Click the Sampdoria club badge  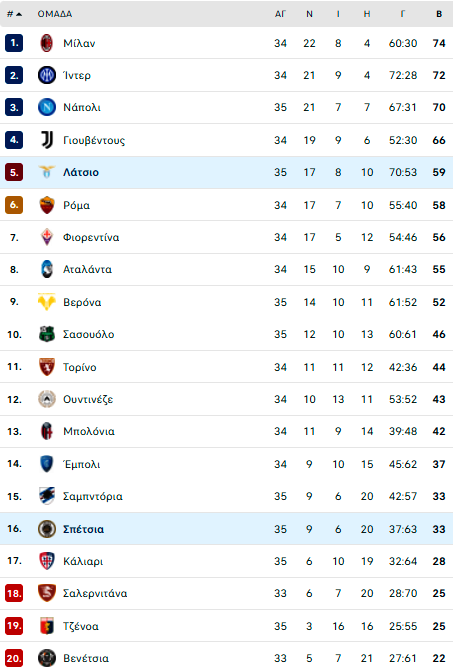[x=47, y=496]
